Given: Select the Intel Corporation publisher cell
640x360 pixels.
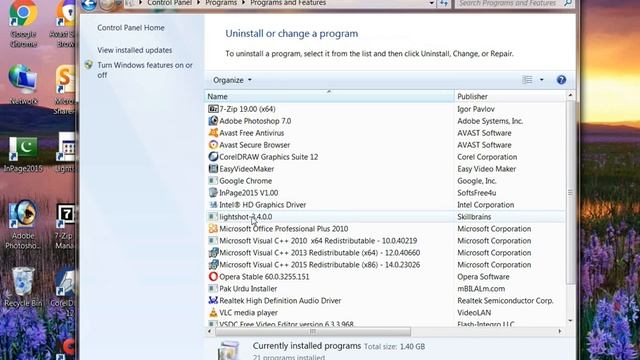Looking at the screenshot, I should (x=485, y=204).
